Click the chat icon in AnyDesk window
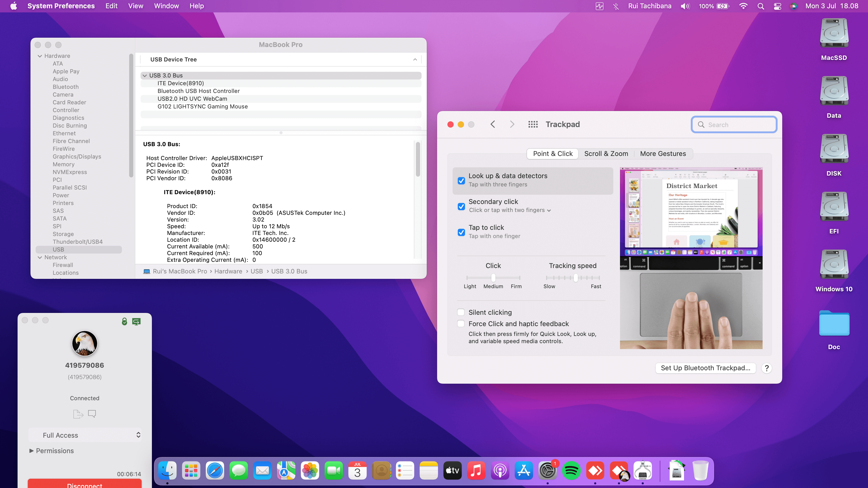Viewport: 868px width, 488px height. point(92,414)
